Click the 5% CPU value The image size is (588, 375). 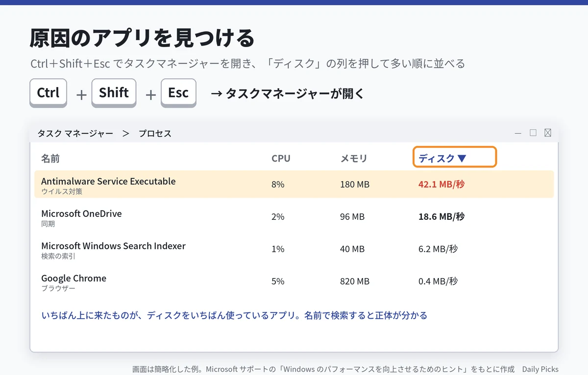pyautogui.click(x=278, y=281)
